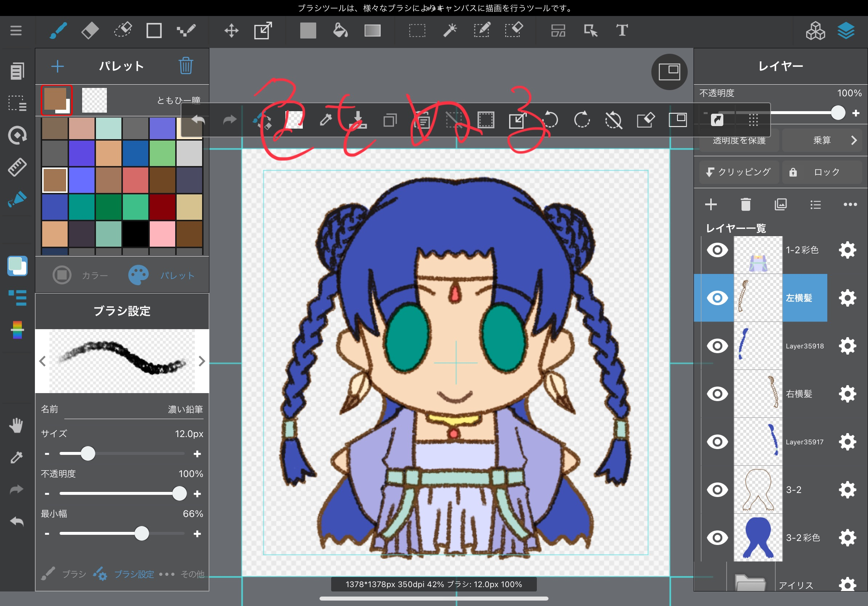Screen dimensions: 868x606
Task: Hide the 左横髪 layer
Action: [x=717, y=298]
